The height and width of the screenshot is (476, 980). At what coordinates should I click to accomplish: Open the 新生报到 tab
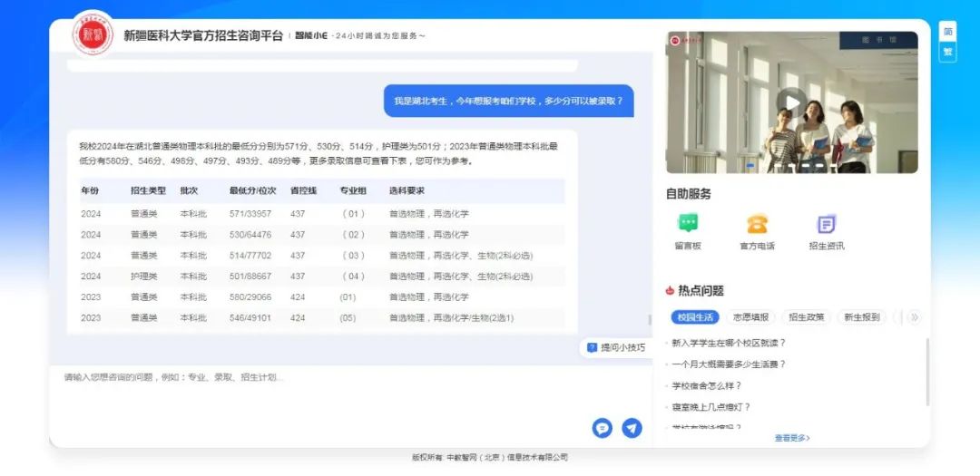(x=861, y=317)
